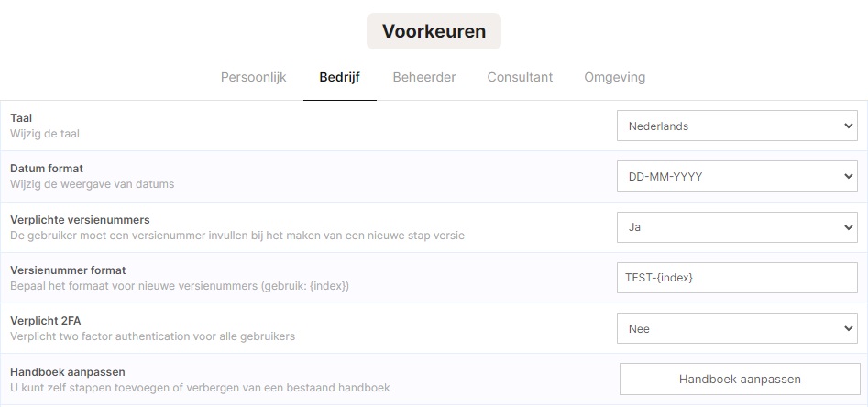Click the Datum format setting label
The width and height of the screenshot is (868, 407).
[47, 169]
